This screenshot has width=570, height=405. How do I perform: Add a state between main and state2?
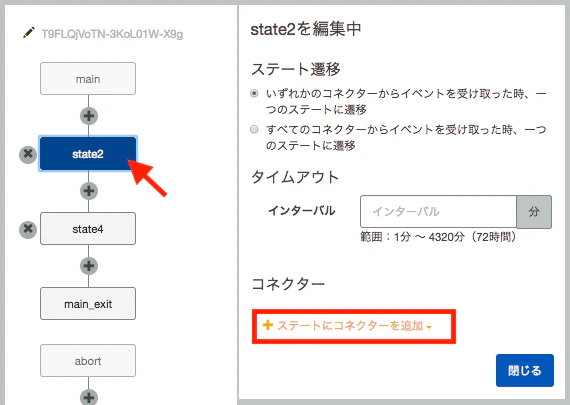point(89,116)
